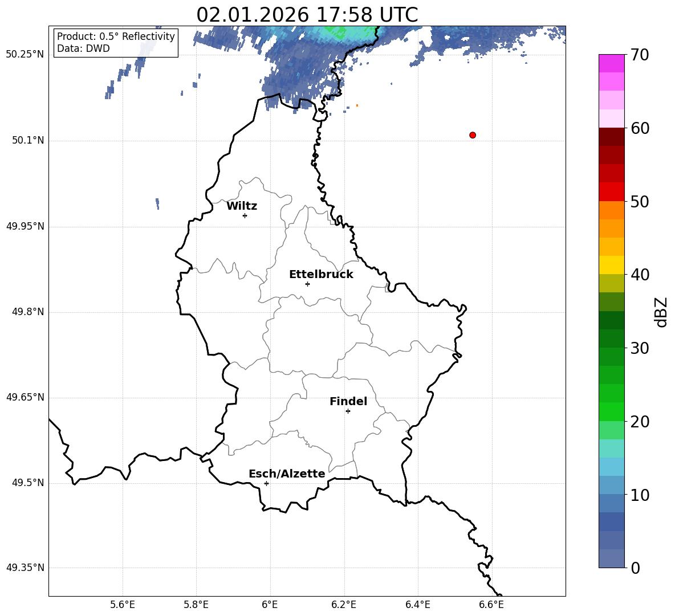Click the red circle marker on the map
This screenshot has width=675, height=616.
pos(473,135)
